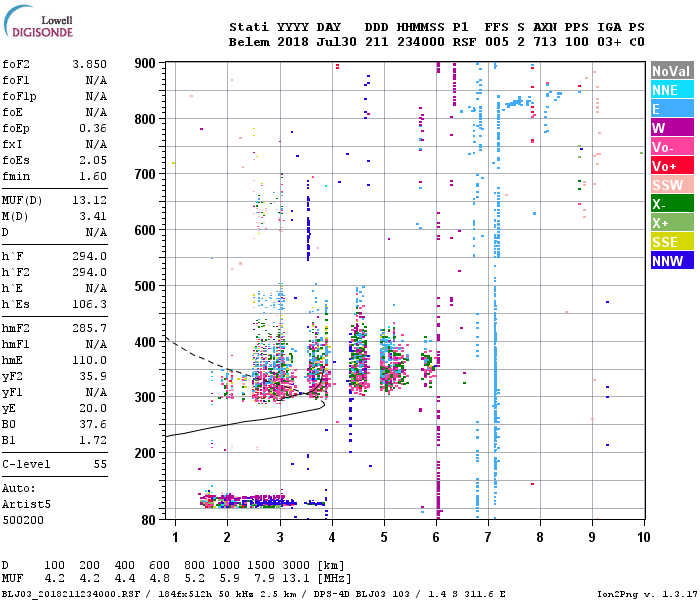Click the foF2 value 3.850
This screenshot has width=700, height=600.
(x=89, y=64)
